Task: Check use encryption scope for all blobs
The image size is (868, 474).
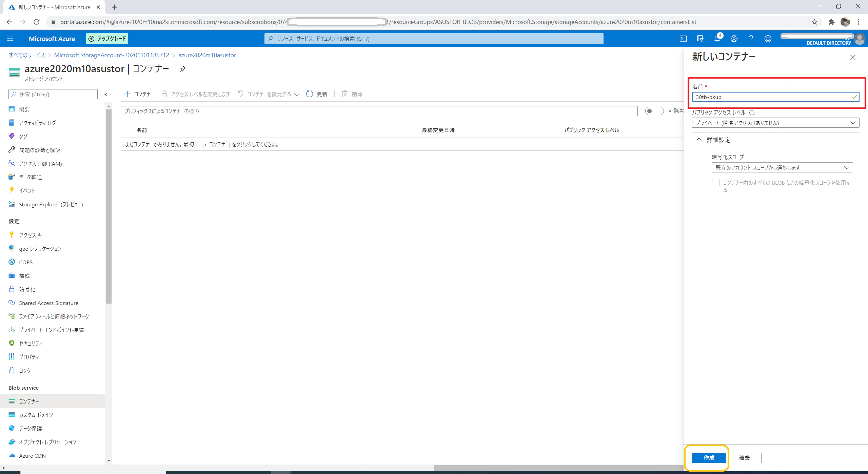Action: coord(716,183)
